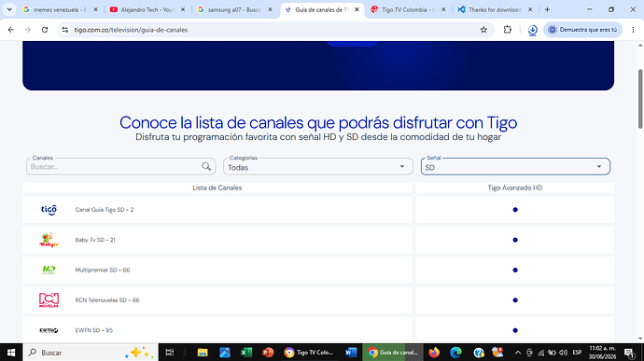Close the samsung a07 tab
644x361 pixels.
pyautogui.click(x=270, y=9)
